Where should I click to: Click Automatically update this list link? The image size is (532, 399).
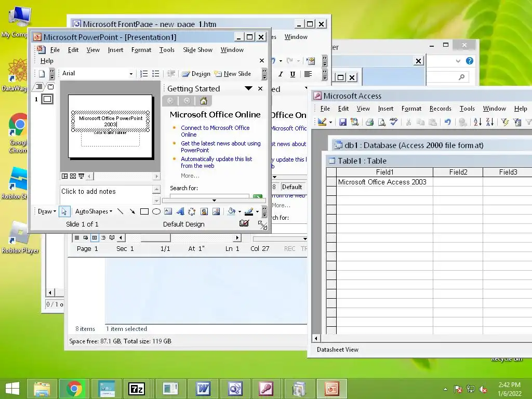pos(217,162)
